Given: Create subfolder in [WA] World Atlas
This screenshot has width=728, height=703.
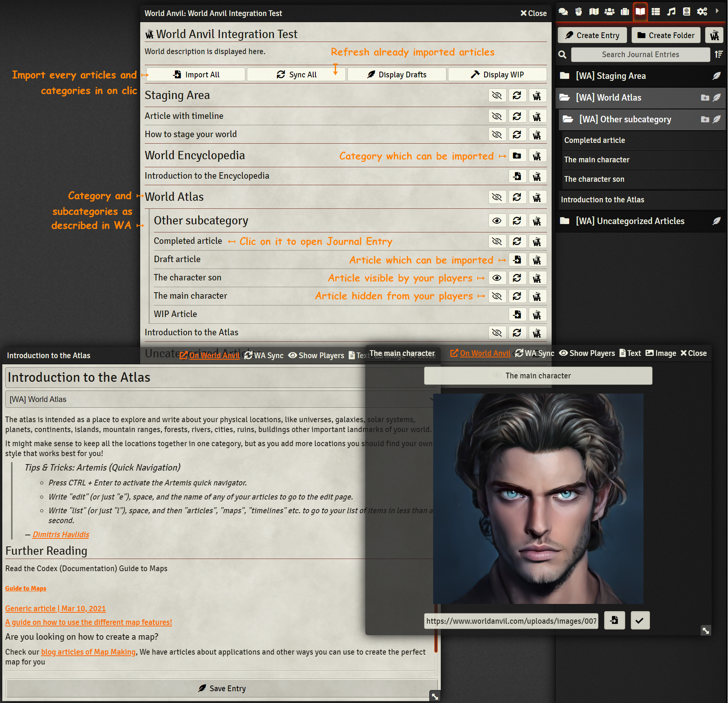Looking at the screenshot, I should point(705,98).
